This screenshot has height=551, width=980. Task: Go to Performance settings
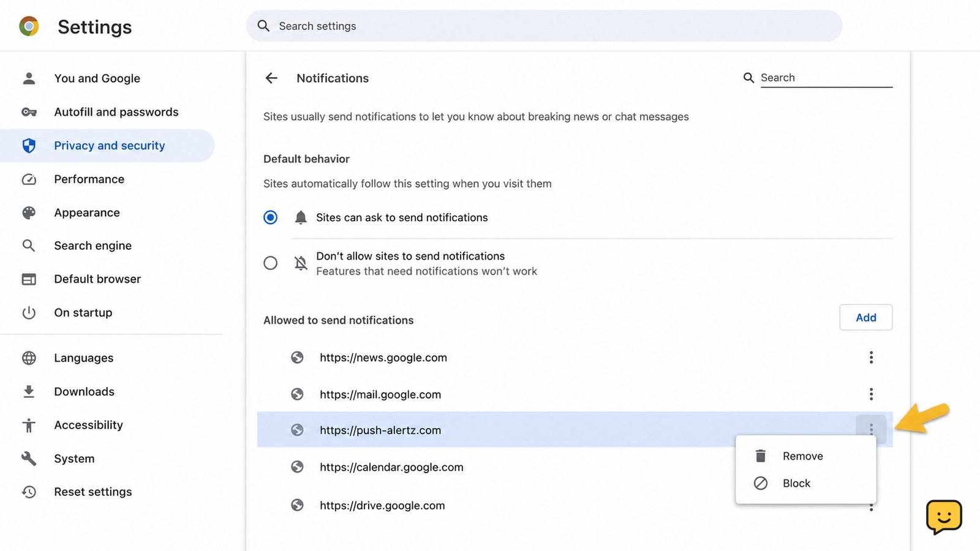click(107, 179)
